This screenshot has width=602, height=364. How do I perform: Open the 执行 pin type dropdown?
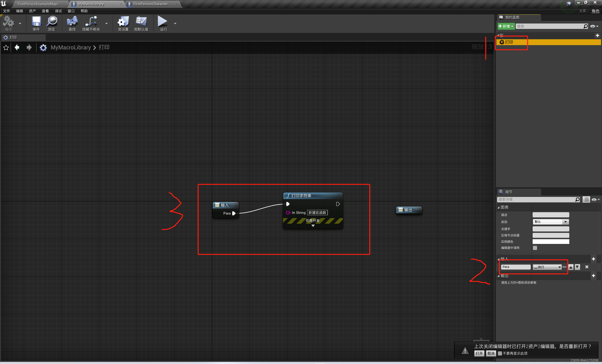coord(547,267)
